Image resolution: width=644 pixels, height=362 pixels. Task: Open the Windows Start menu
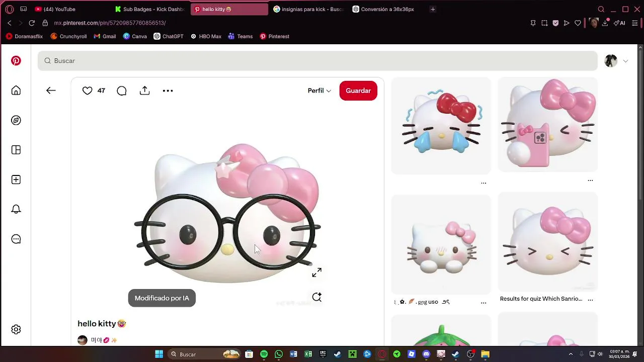pos(159,354)
